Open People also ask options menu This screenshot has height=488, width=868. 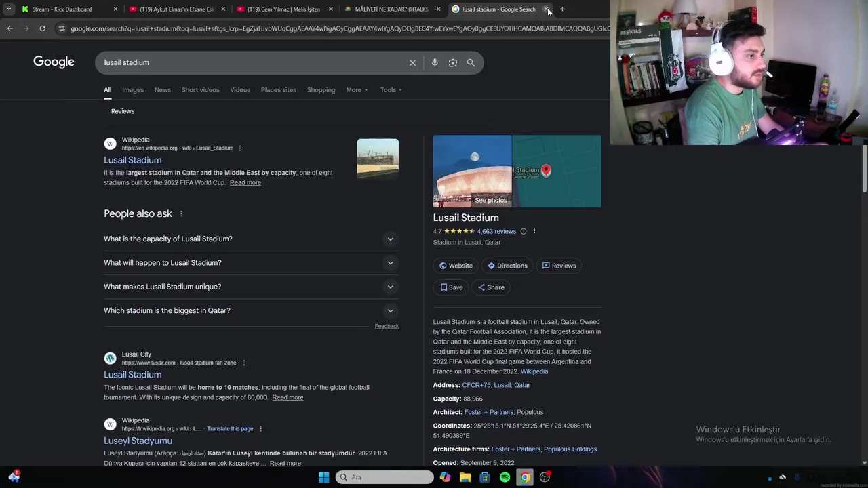point(181,213)
